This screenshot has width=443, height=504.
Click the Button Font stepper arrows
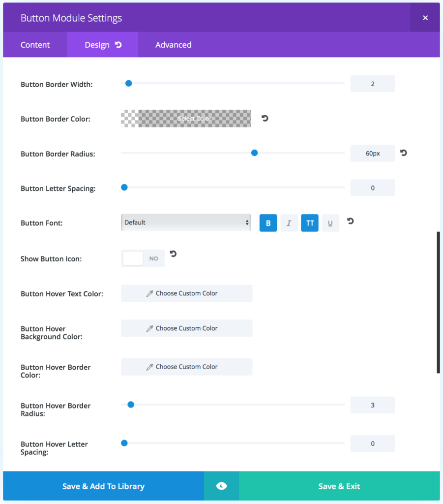(x=248, y=222)
